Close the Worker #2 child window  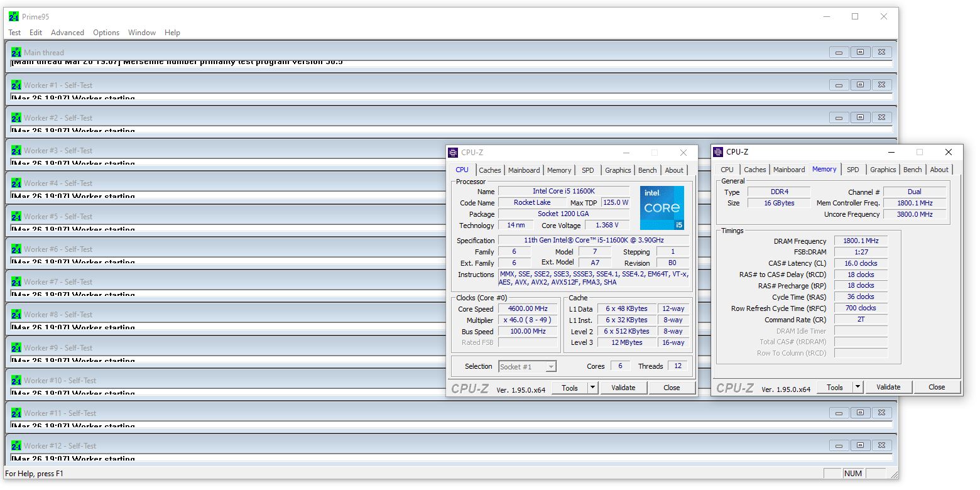click(x=881, y=118)
